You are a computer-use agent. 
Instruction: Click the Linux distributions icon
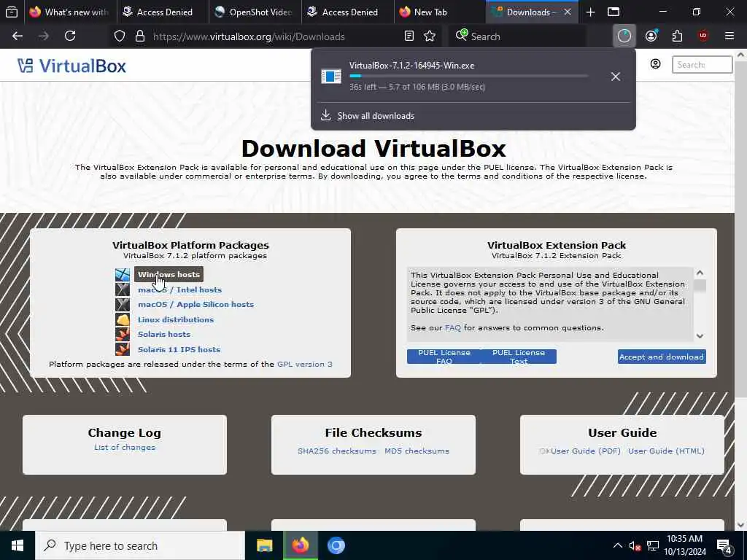pyautogui.click(x=123, y=319)
